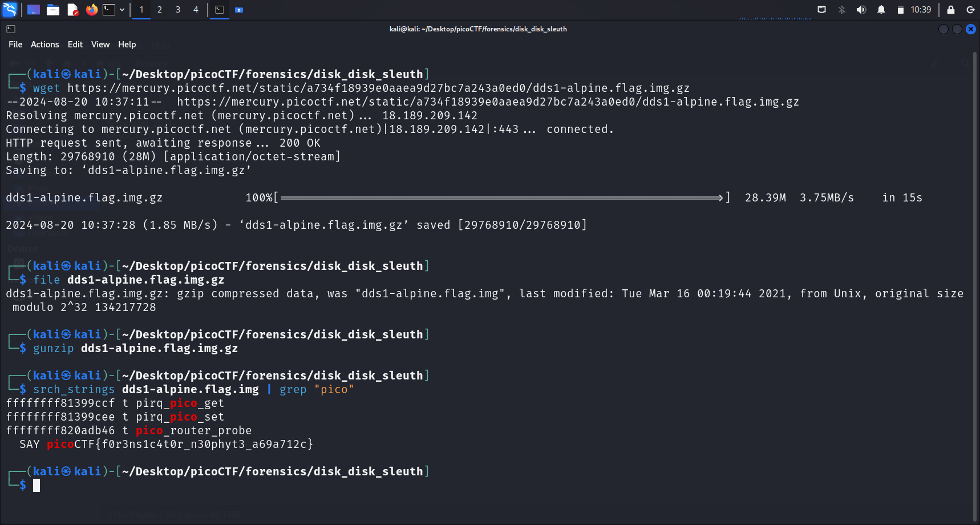Switch to workspace 2

pyautogui.click(x=160, y=10)
